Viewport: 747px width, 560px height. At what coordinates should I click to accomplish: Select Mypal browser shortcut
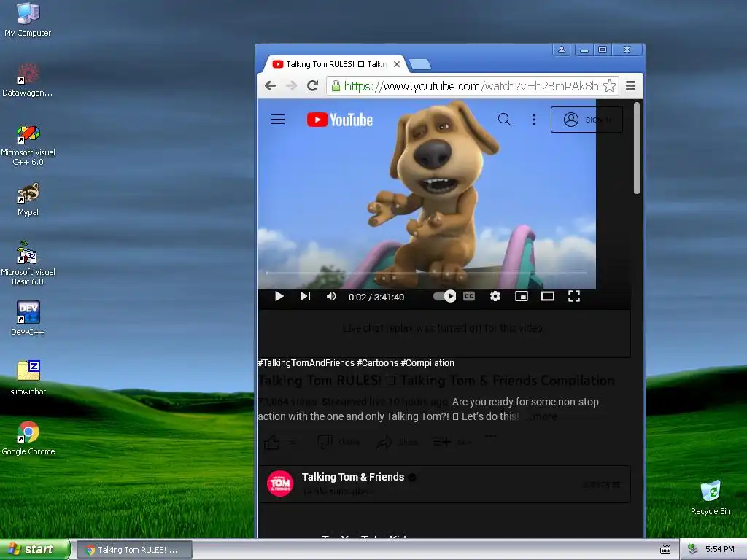tap(28, 199)
